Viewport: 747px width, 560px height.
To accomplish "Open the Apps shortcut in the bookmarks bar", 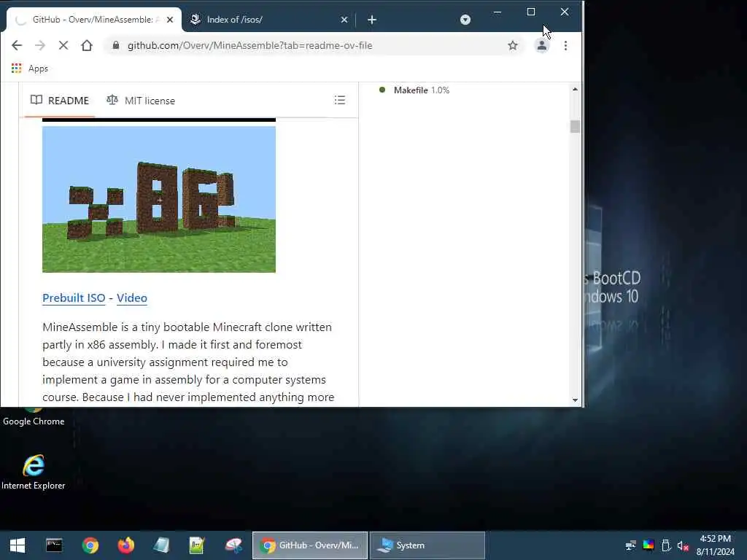I will (x=29, y=69).
